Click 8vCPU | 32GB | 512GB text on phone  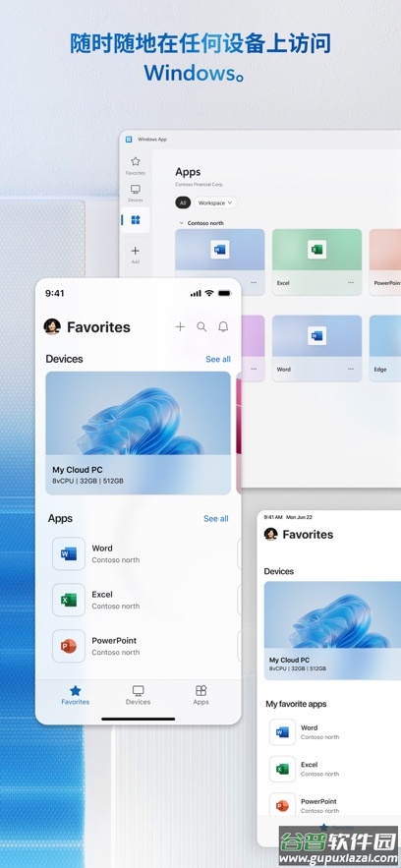[87, 481]
